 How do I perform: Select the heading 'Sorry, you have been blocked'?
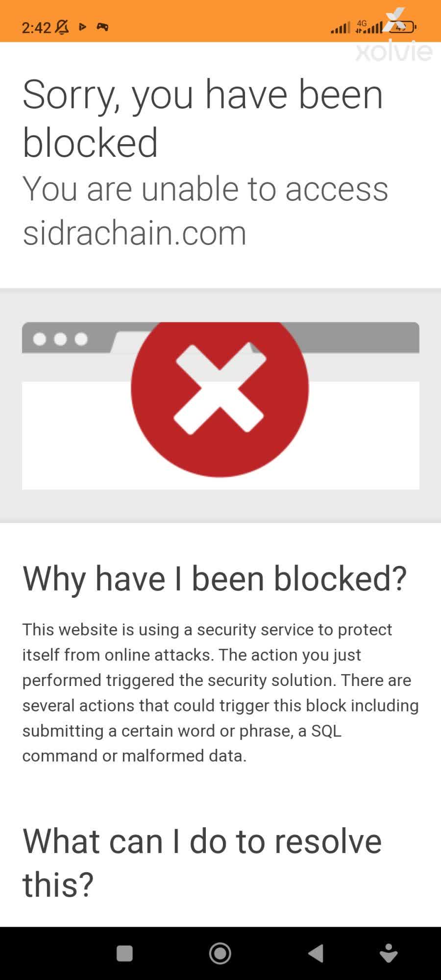(x=203, y=117)
